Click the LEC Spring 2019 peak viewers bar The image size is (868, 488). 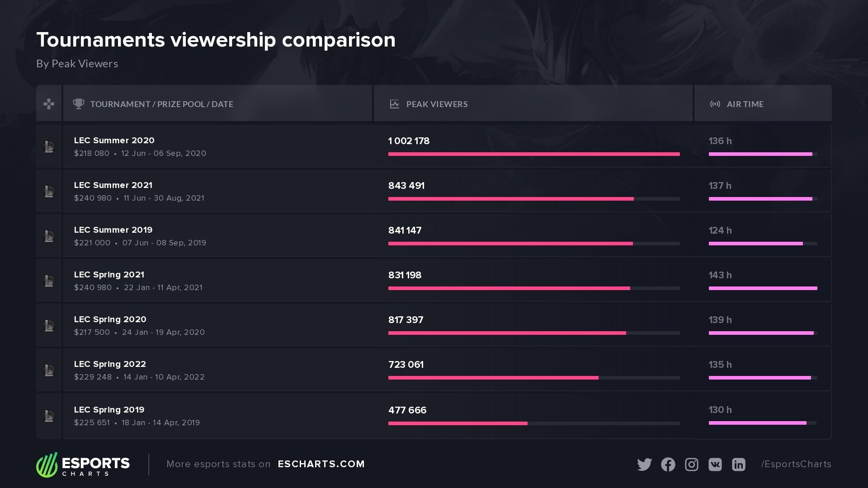[x=458, y=423]
